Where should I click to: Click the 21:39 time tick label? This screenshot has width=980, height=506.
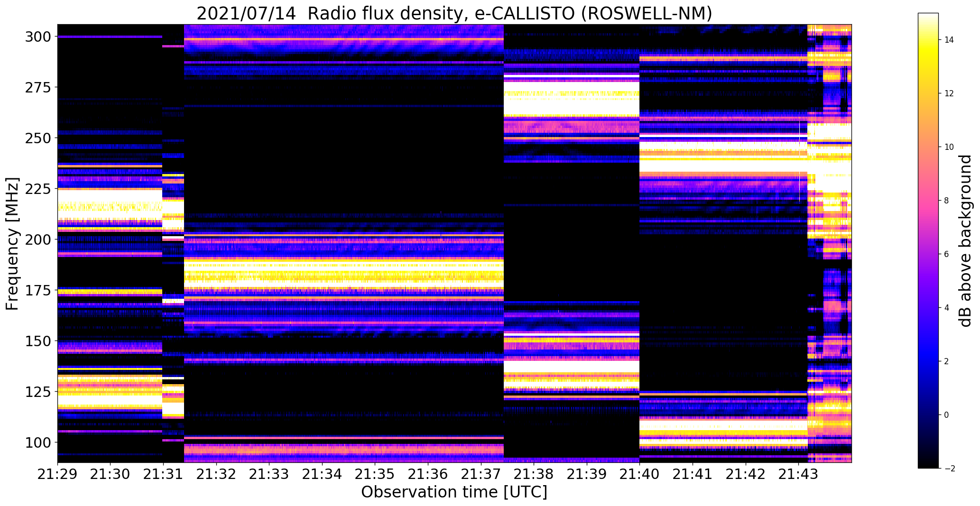coord(586,474)
